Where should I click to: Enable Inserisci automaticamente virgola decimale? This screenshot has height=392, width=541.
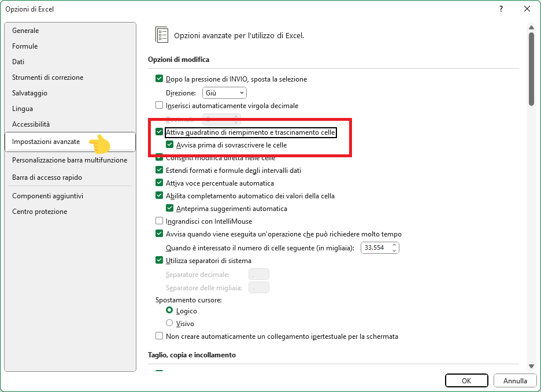click(x=159, y=105)
